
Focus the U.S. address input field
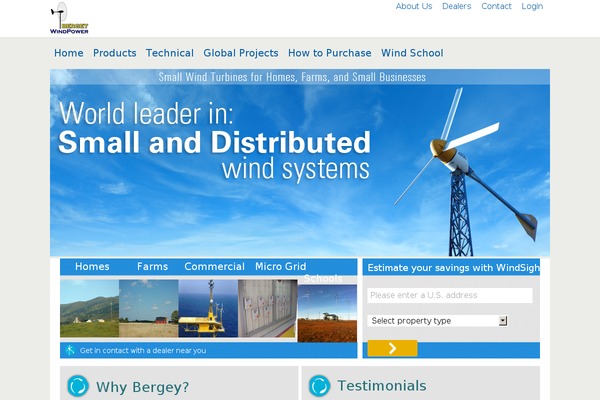tap(450, 295)
